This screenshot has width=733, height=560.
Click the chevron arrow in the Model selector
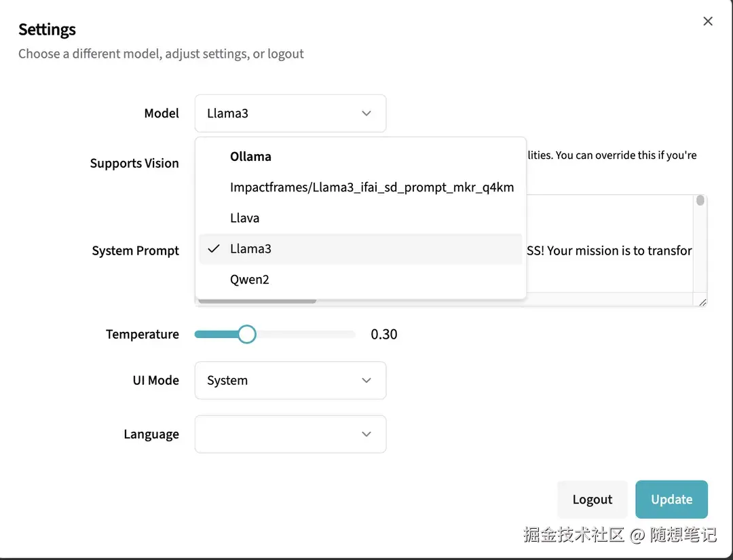pos(366,113)
